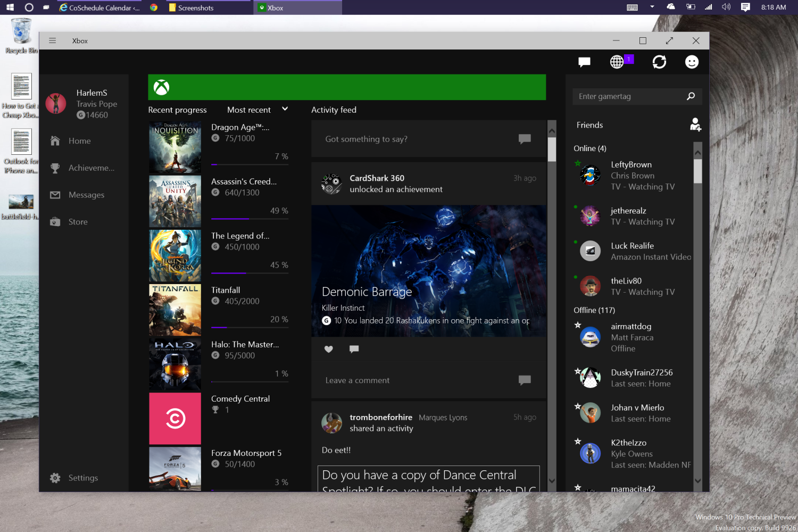
Task: Open Cortana search circle on taskbar
Action: pyautogui.click(x=29, y=7)
